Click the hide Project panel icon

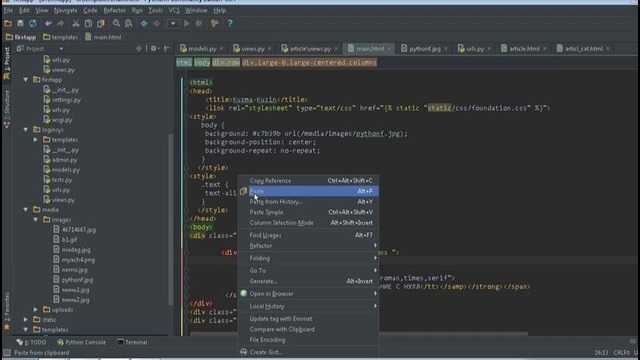click(167, 49)
